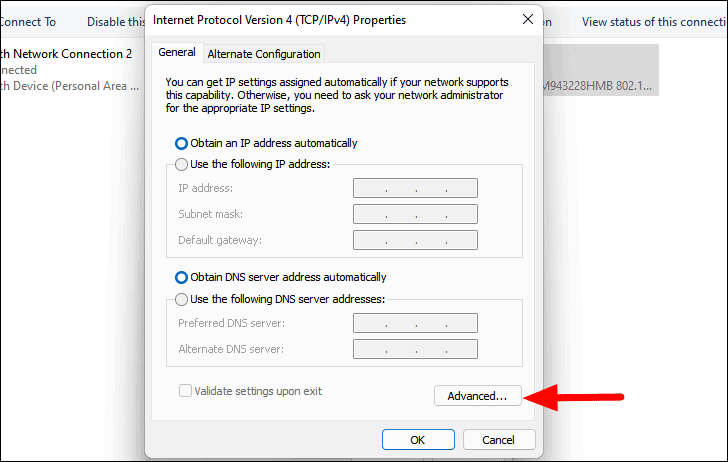728x462 pixels.
Task: Switch to the Alternate Configuration tab
Action: point(264,54)
